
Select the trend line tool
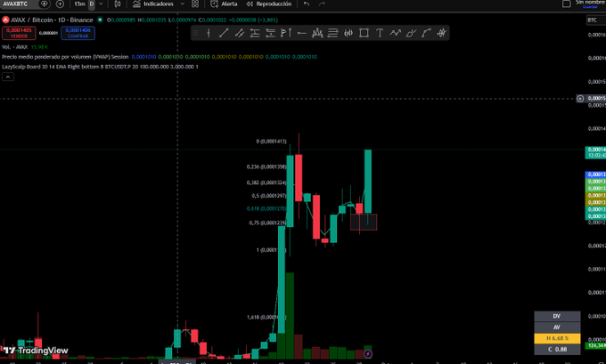(224, 33)
